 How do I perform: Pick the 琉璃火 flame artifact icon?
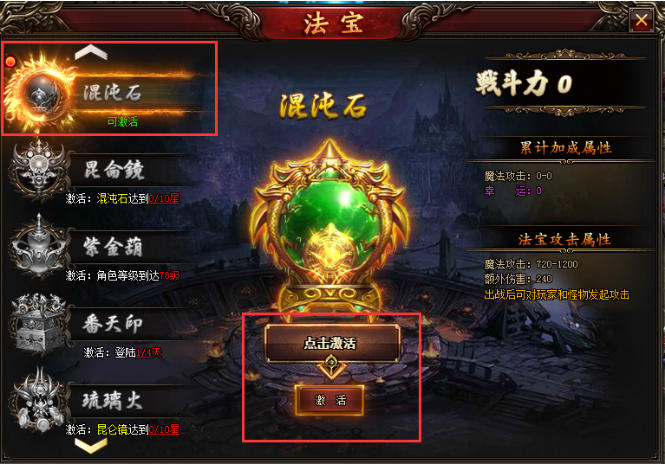pos(39,401)
